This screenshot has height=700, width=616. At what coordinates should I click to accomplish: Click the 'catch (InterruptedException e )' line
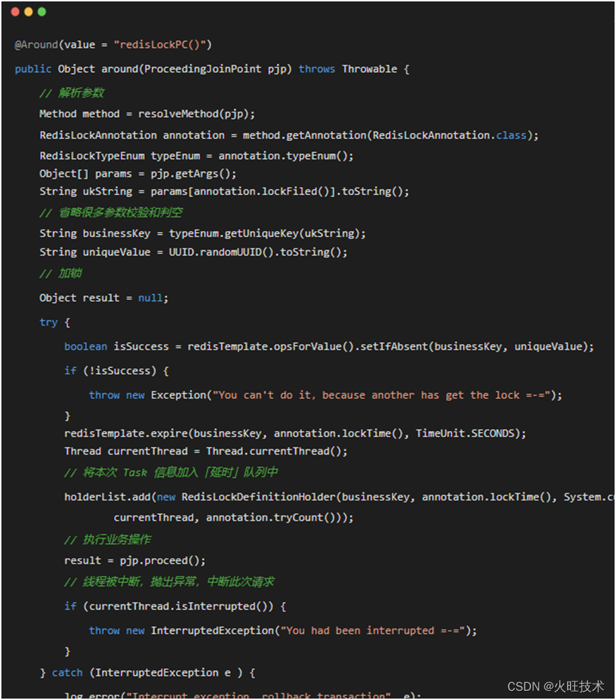pos(147,673)
